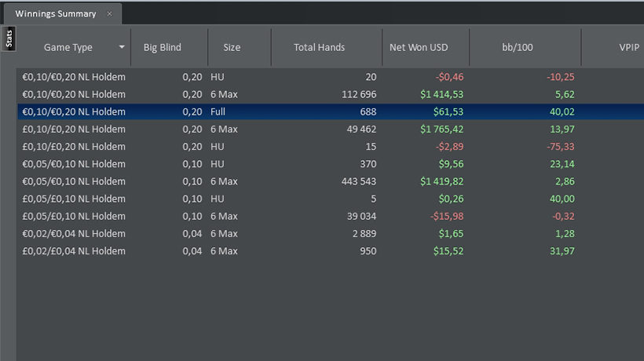Open the vertical Stats side panel
Screen dimensions: 644x361
pyautogui.click(x=9, y=39)
